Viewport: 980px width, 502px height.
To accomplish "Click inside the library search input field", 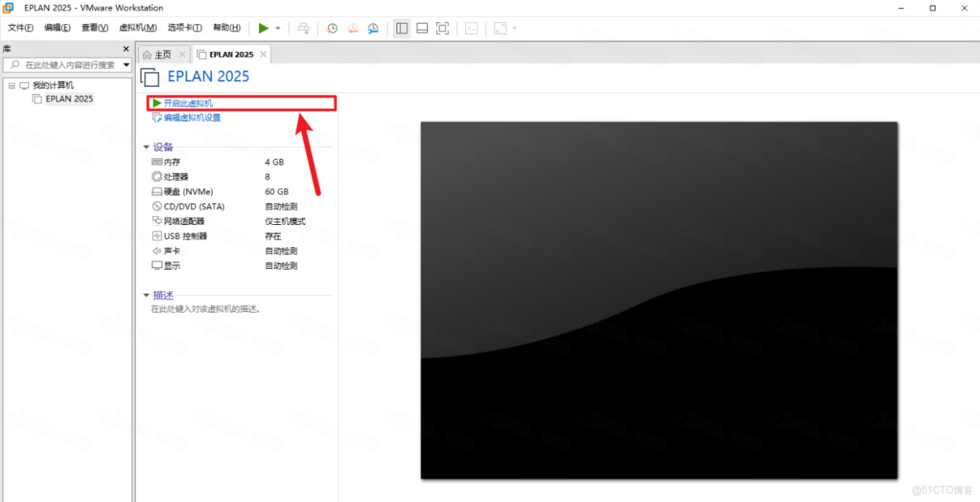I will (66, 65).
